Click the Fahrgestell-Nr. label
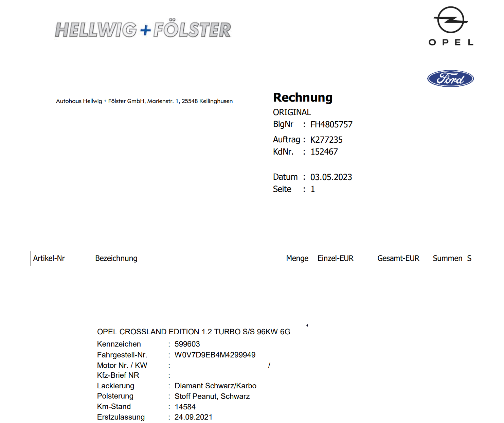 pyautogui.click(x=122, y=355)
